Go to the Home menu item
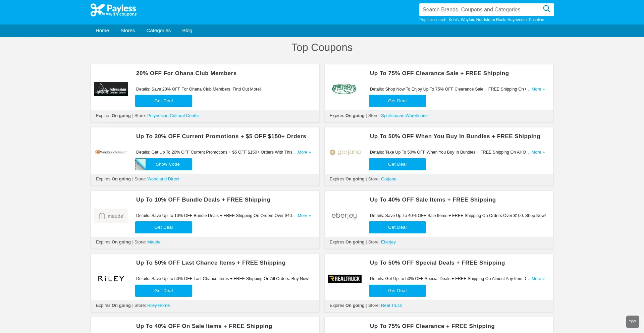Viewport: 644px width, 333px height. pos(102,31)
